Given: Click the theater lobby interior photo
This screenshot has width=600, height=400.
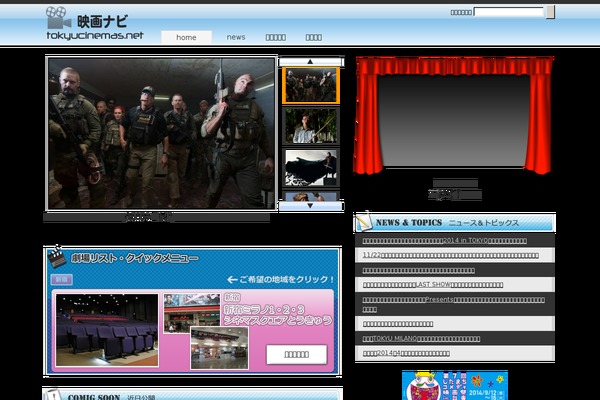Looking at the screenshot, I should coord(219,348).
